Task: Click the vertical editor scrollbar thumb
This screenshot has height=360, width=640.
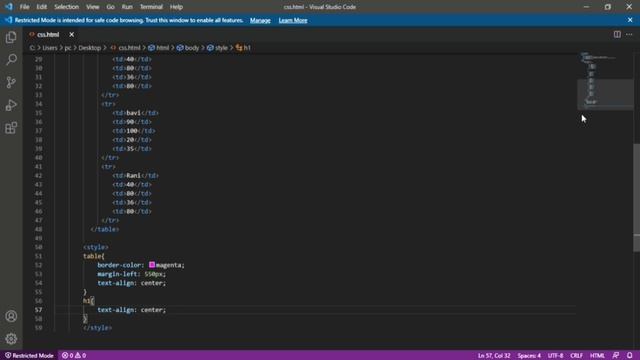Action: click(636, 198)
